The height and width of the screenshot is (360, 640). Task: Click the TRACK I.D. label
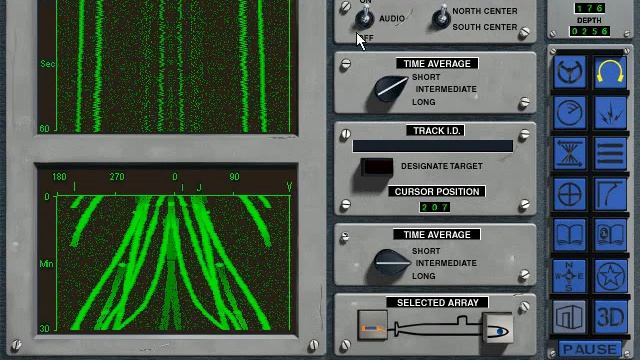(436, 131)
